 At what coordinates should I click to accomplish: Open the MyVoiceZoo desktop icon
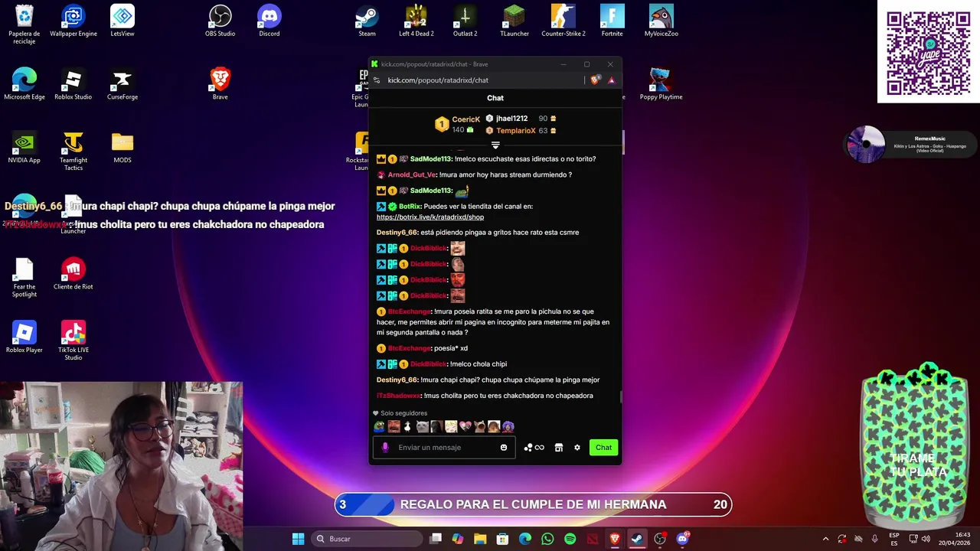coord(661,21)
